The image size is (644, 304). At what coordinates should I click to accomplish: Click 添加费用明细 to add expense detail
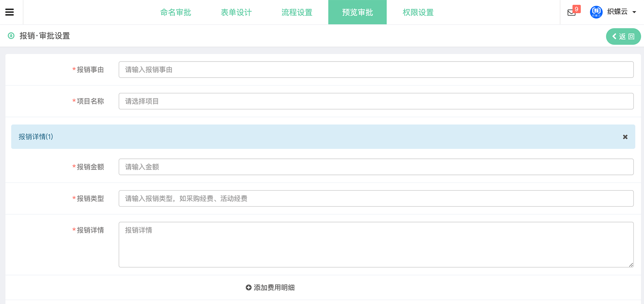(270, 288)
